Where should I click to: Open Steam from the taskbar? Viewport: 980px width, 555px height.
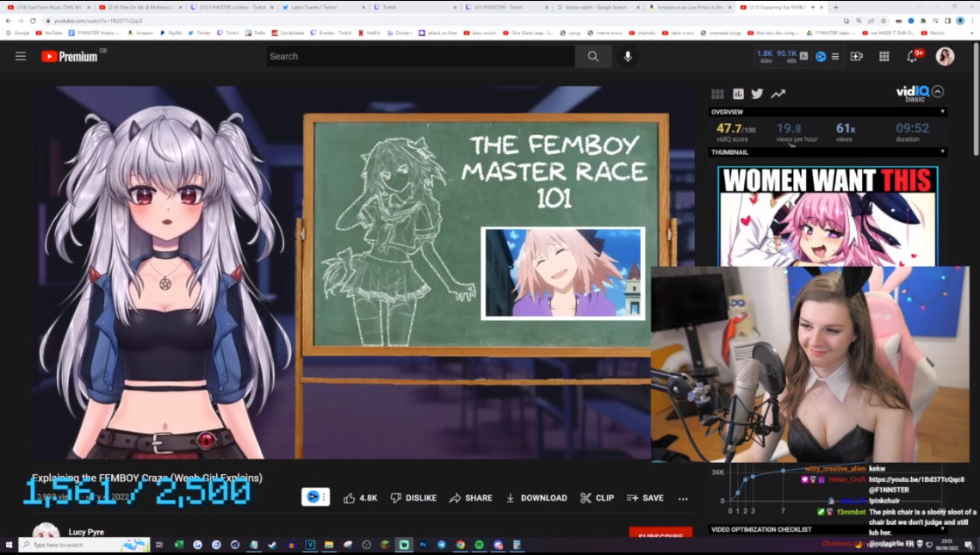tap(272, 545)
